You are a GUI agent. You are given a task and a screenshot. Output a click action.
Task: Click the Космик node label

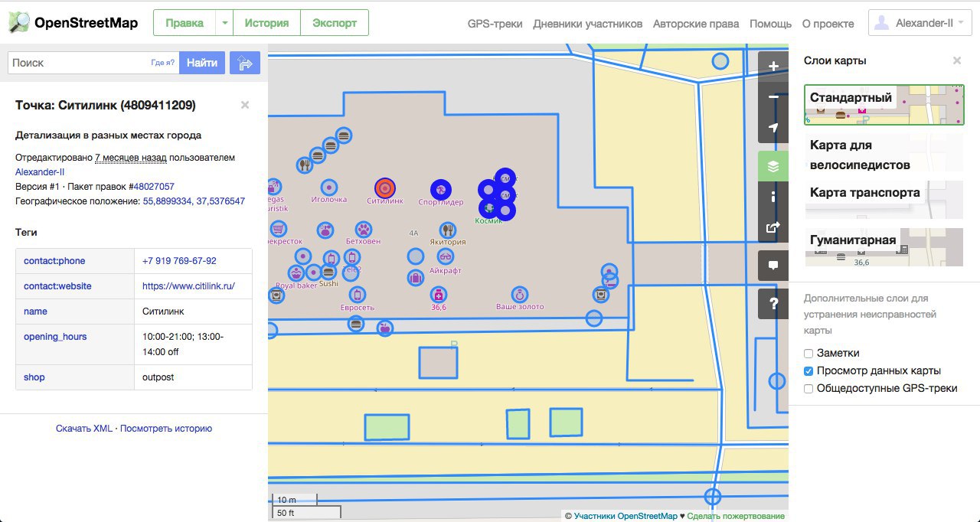click(x=488, y=220)
